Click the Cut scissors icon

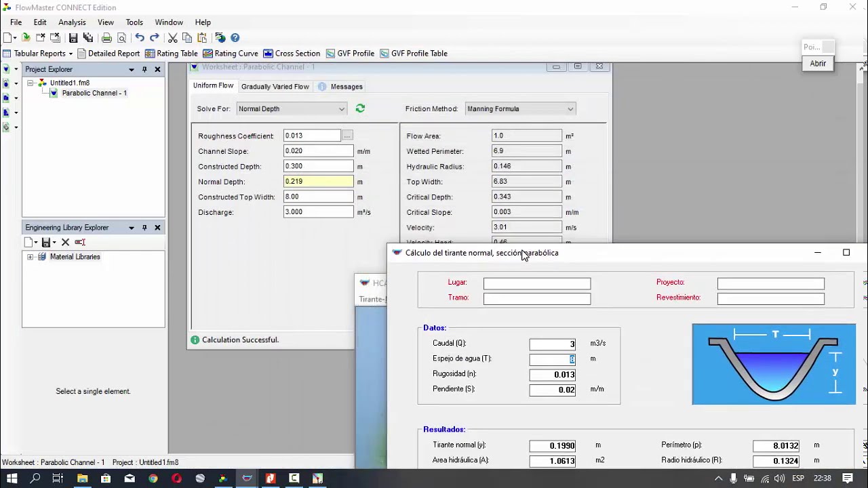172,38
